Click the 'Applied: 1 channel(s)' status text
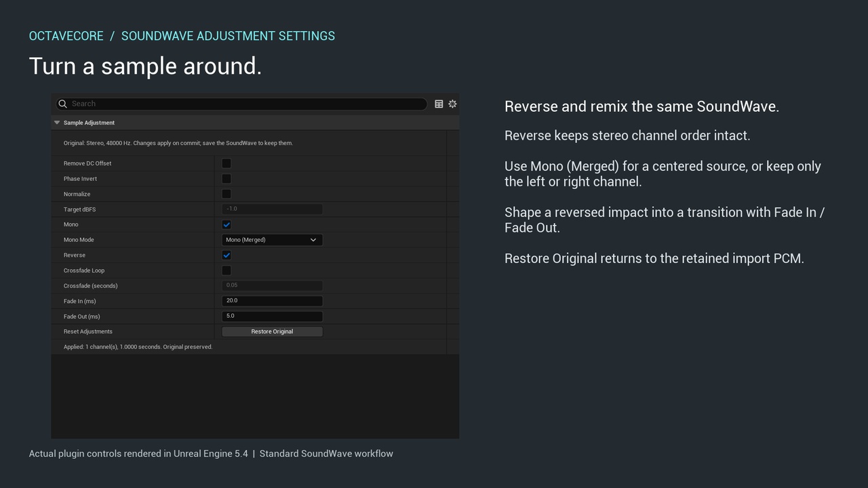This screenshot has width=868, height=488. click(x=138, y=347)
